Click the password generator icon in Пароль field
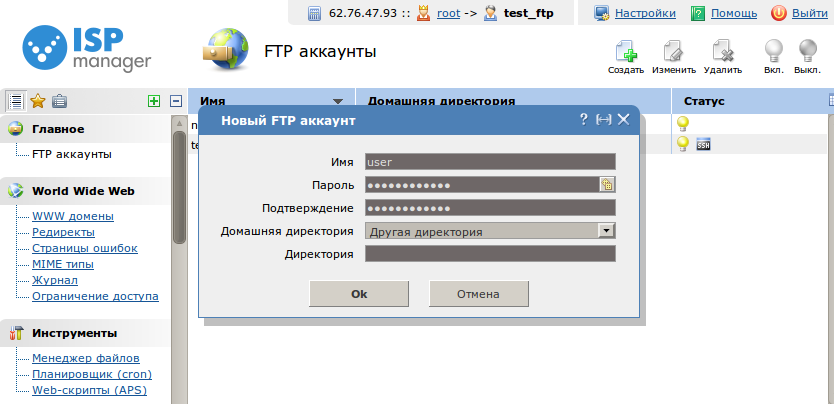This screenshot has height=404, width=834. point(607,184)
